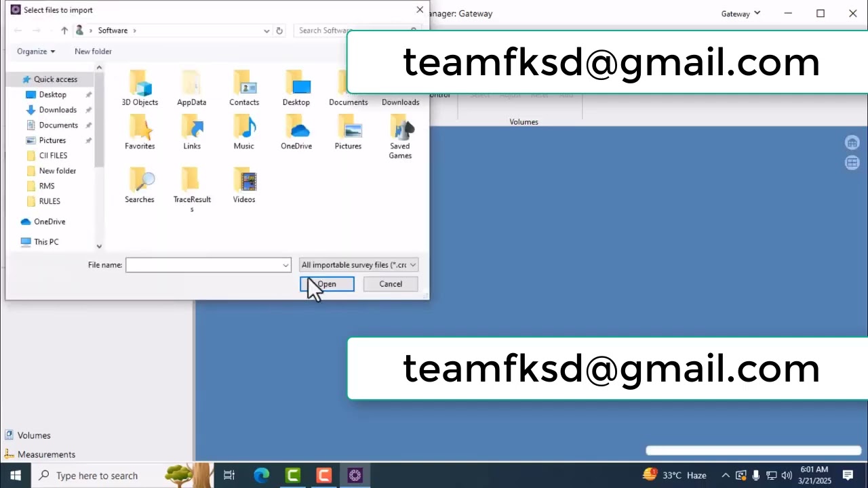Image resolution: width=868 pixels, height=488 pixels.
Task: Select Desktop in navigation pane
Action: coord(52,95)
